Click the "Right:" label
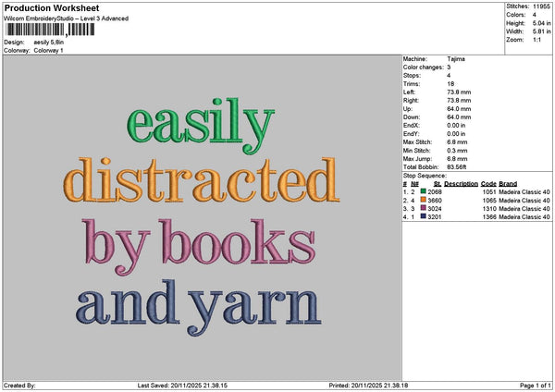555x392 pixels. coord(411,101)
